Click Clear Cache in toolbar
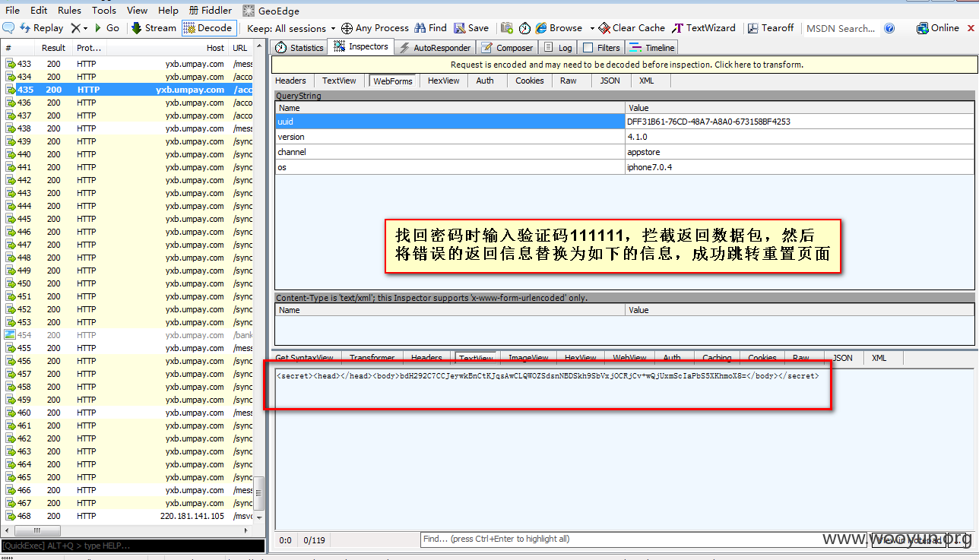The image size is (979, 560). pos(632,28)
